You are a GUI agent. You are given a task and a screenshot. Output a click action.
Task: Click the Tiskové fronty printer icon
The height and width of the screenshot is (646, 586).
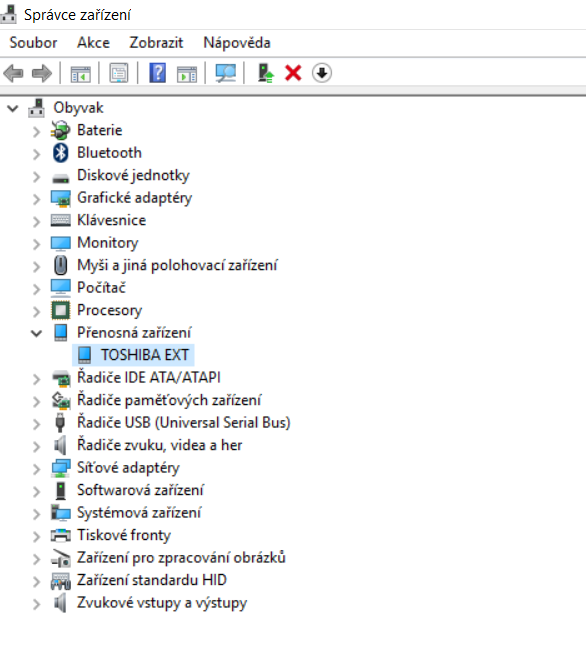click(x=61, y=535)
